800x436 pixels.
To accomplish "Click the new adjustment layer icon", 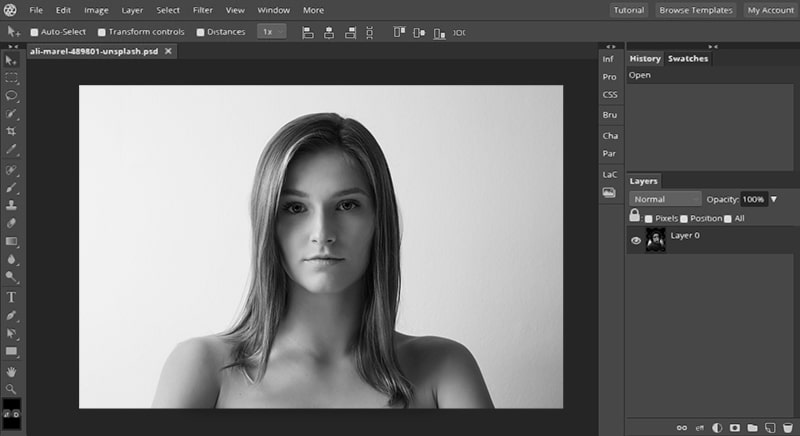I will (x=718, y=427).
